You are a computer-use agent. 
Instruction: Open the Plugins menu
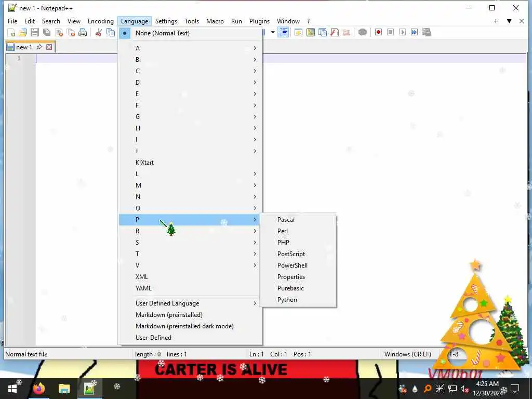coord(259,21)
